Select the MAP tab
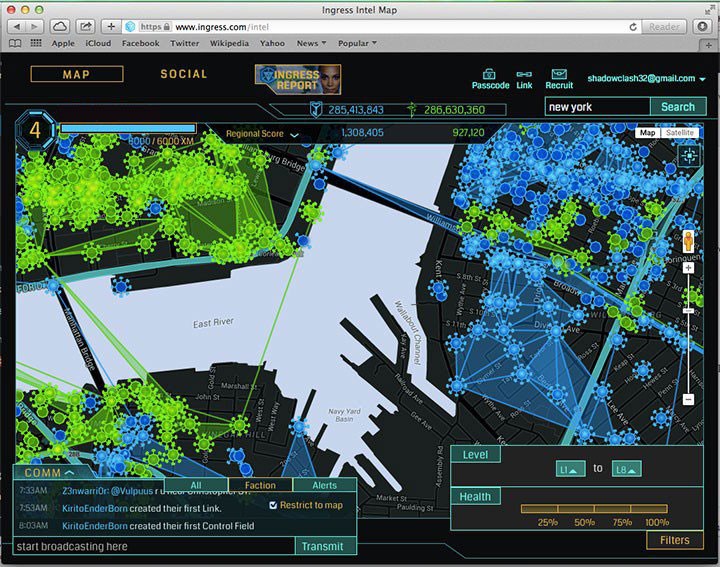720x567 pixels. click(x=77, y=74)
